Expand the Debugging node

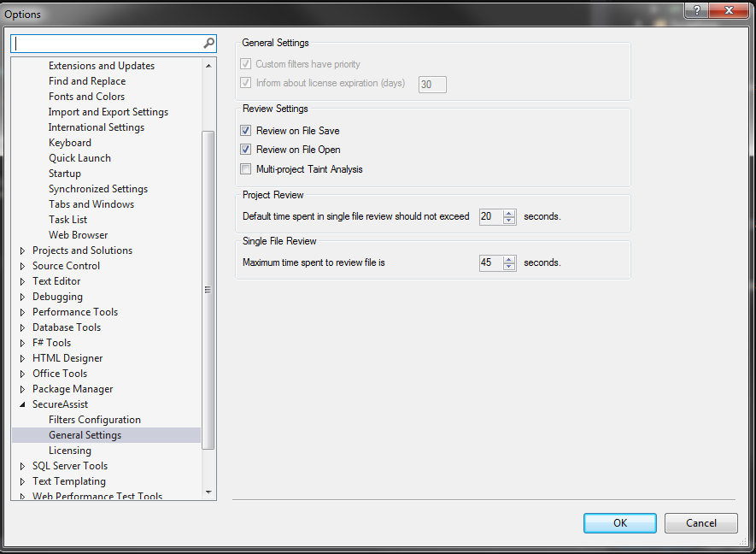[22, 297]
